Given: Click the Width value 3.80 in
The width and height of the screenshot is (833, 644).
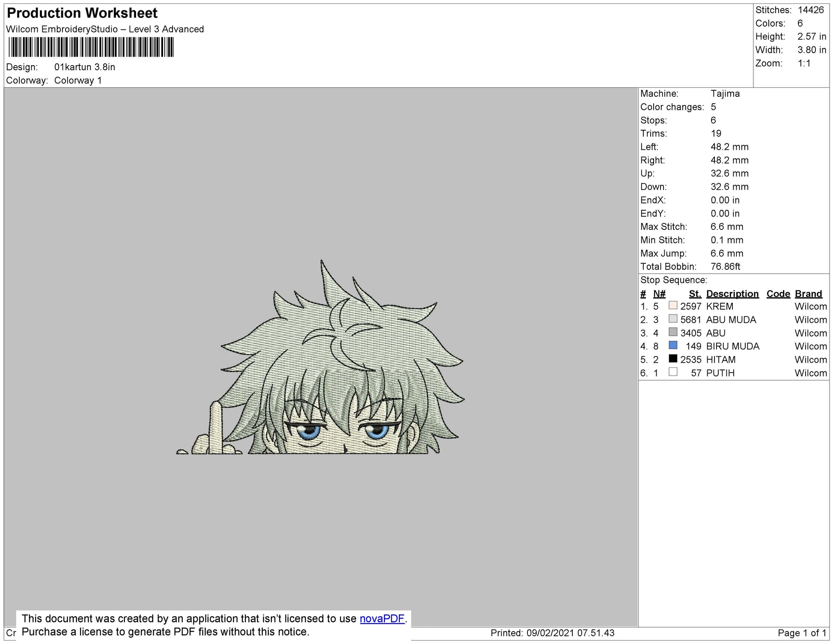Looking at the screenshot, I should pos(812,50).
